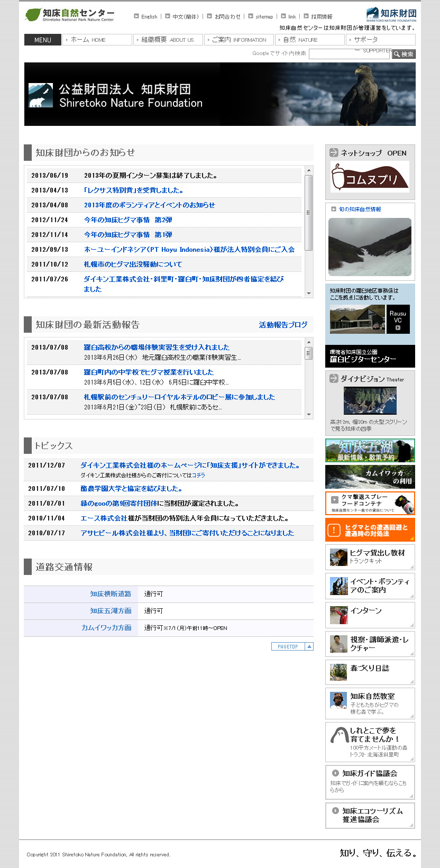Click the news list scrollbar thumb
The image size is (440, 868).
click(309, 213)
